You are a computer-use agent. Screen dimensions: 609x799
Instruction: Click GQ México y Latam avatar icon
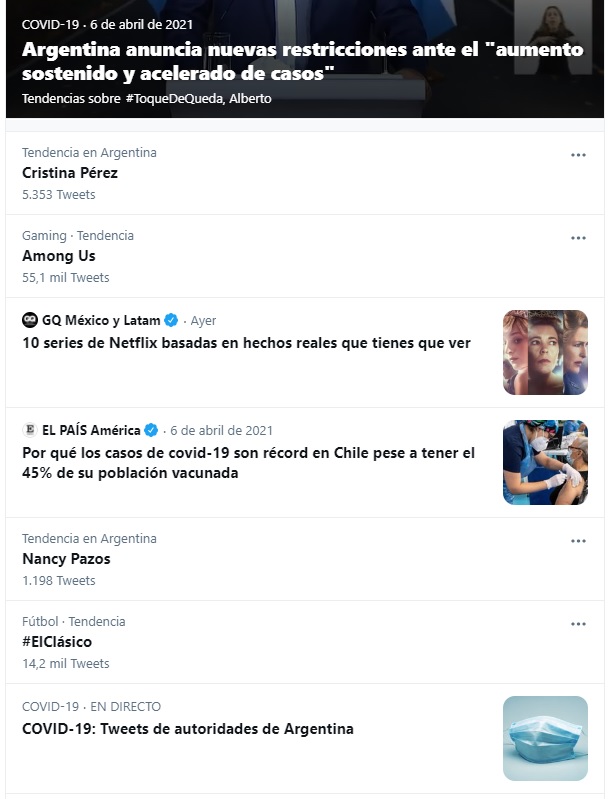(x=30, y=320)
